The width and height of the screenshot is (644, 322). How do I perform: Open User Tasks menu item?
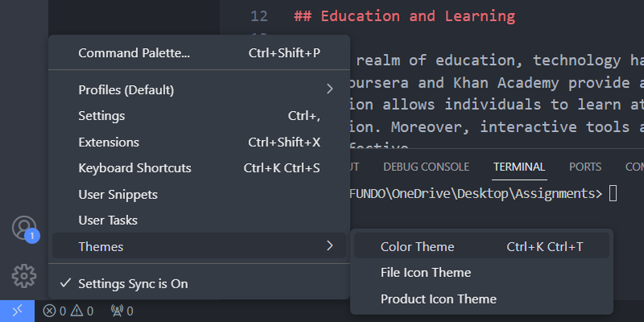108,220
